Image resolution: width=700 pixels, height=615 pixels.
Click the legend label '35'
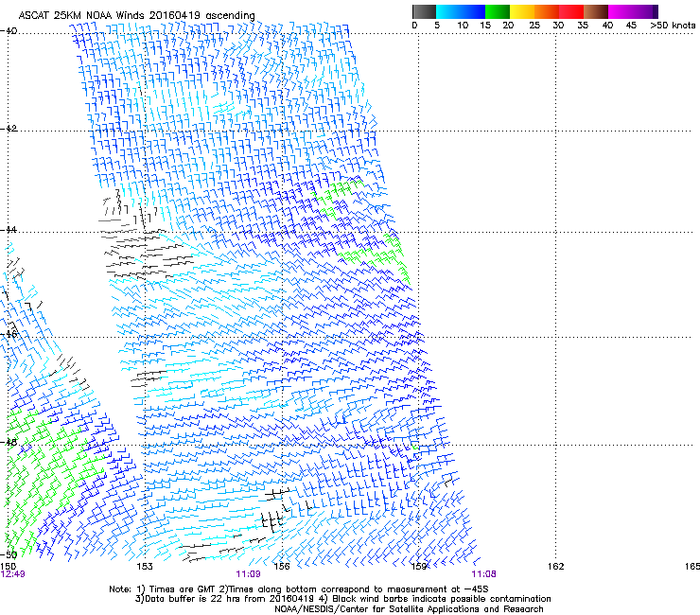click(x=583, y=25)
